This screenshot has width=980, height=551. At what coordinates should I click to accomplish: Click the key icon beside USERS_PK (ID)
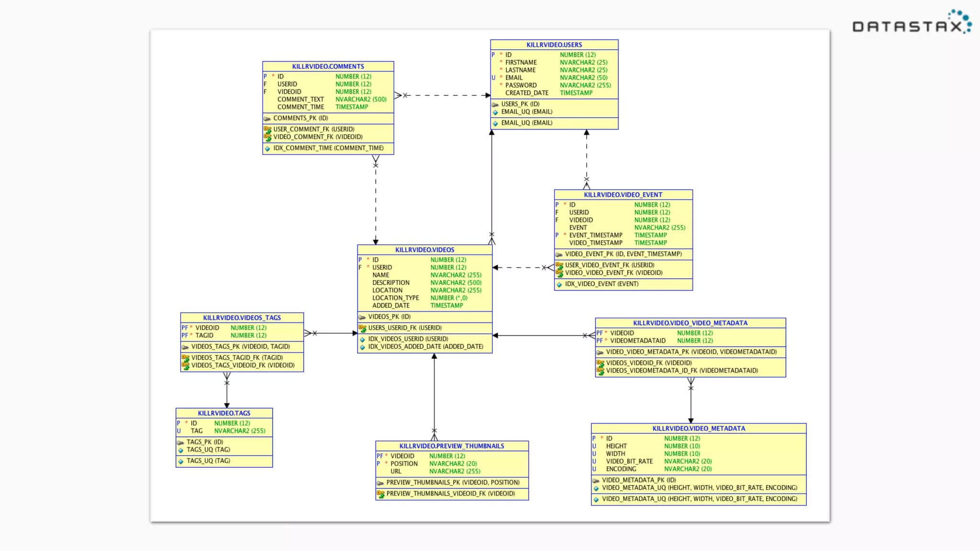(x=495, y=104)
